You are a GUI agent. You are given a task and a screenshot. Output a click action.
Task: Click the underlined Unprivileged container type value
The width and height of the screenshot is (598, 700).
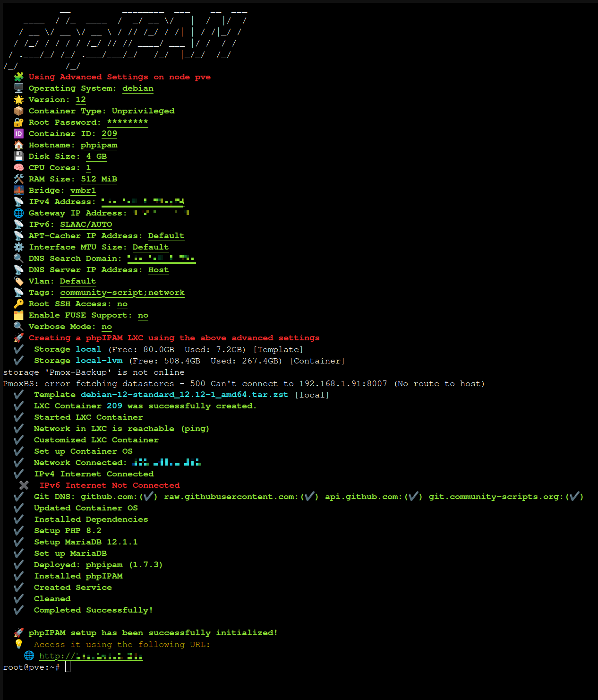143,111
